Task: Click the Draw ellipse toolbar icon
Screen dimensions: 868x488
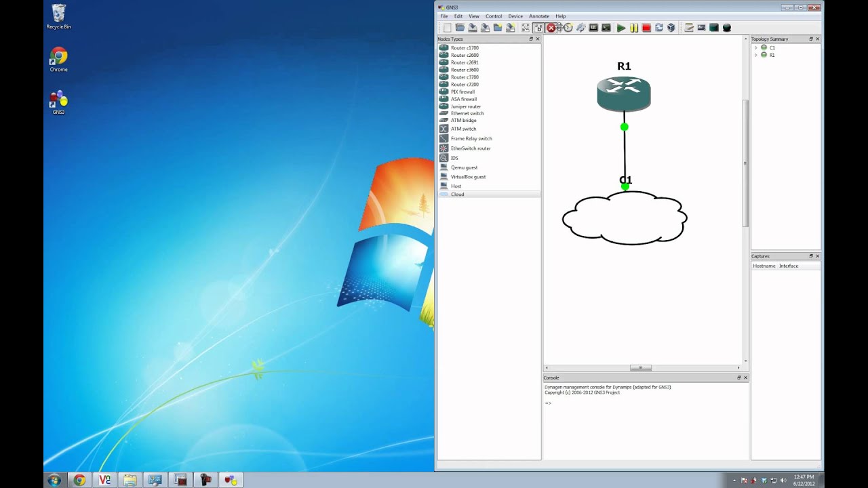Action: [x=726, y=28]
